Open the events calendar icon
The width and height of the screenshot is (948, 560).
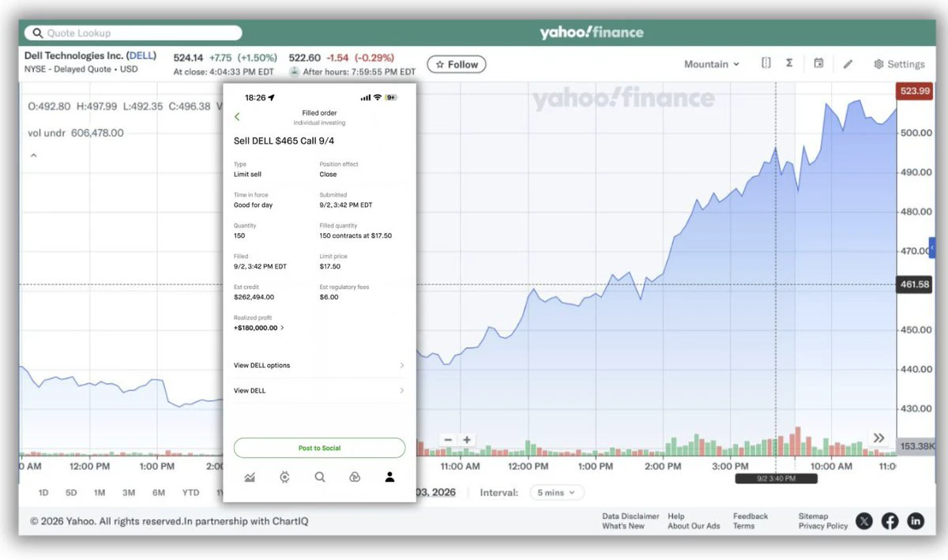point(818,63)
